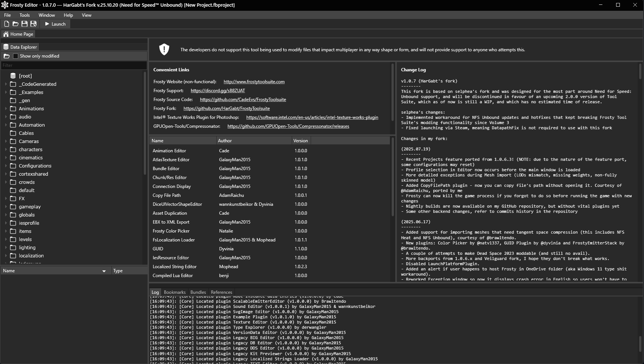644x364 pixels.
Task: Click the Data Explorer tree scrollbar
Action: pos(145,123)
